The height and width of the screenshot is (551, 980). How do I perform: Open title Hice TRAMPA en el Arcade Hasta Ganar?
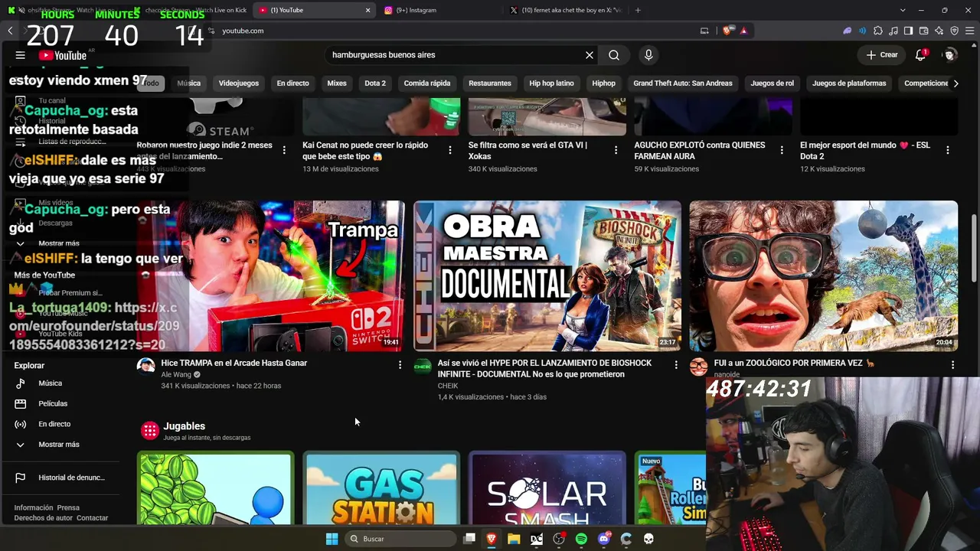pos(234,363)
